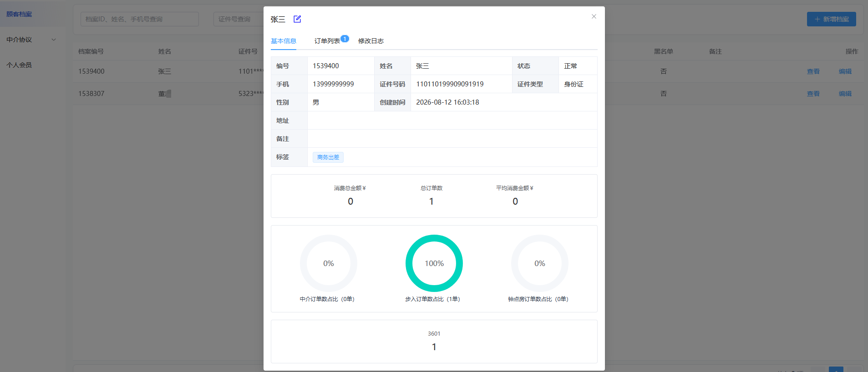This screenshot has width=868, height=372.
Task: Click the 新增档案 button
Action: (x=831, y=19)
